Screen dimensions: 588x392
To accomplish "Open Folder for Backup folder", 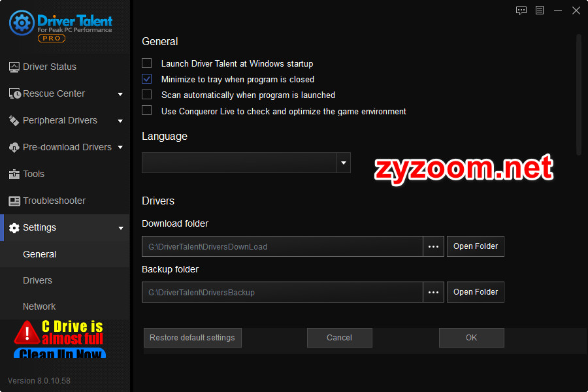I will (476, 292).
